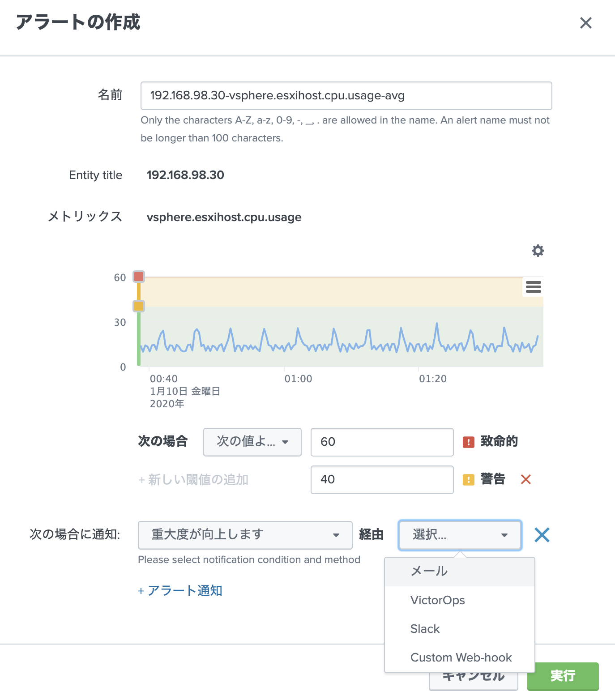The image size is (615, 700).
Task: Select the yellow warning threshold handle
Action: coord(139,306)
